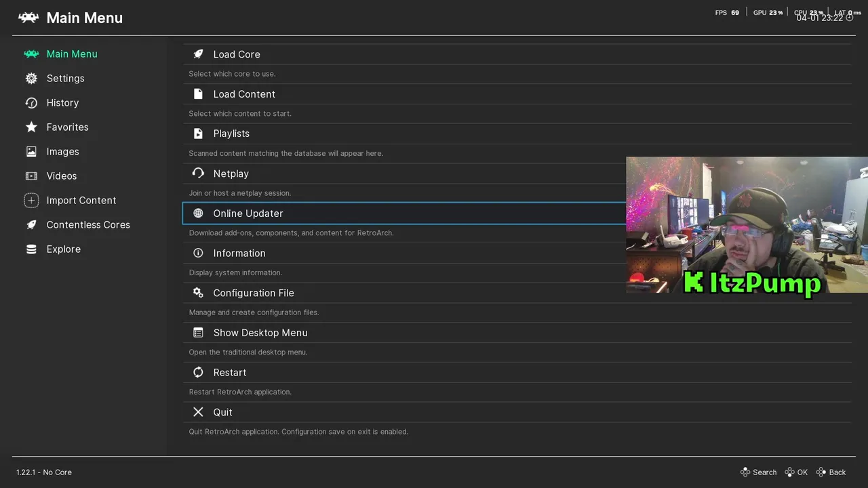Choose the Load Content entry

[517, 94]
